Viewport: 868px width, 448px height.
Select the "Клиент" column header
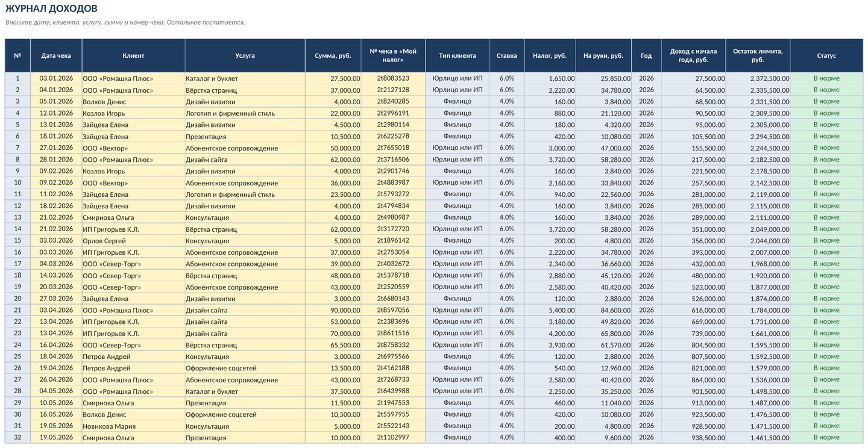pyautogui.click(x=133, y=55)
